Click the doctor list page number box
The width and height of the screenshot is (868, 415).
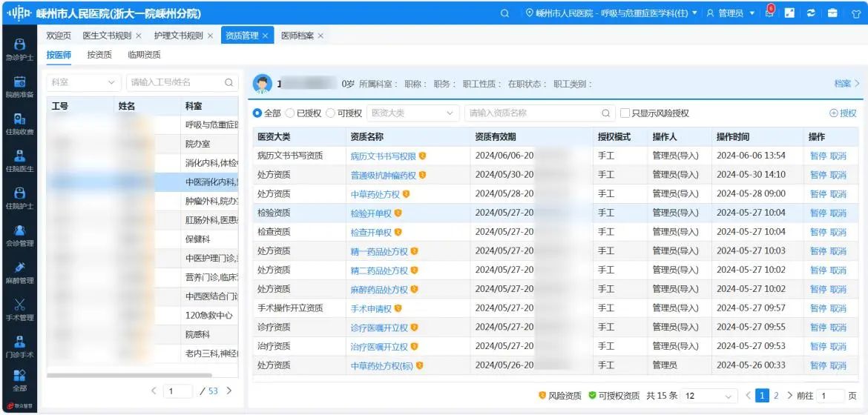point(178,391)
